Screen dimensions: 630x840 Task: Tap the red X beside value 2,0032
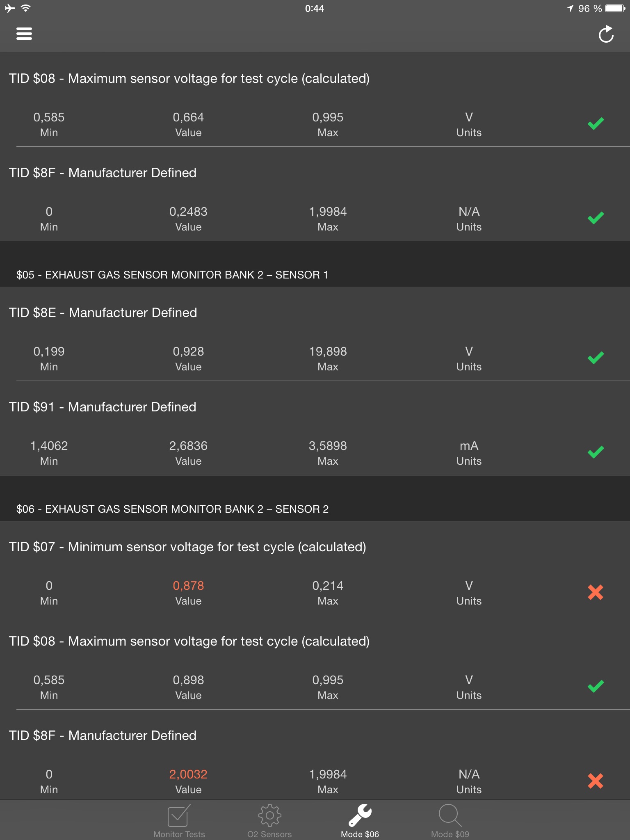595,781
